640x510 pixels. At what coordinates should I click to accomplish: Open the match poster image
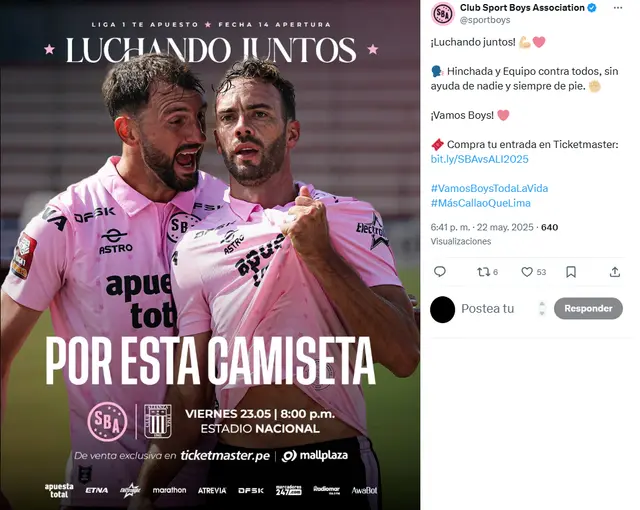click(210, 255)
